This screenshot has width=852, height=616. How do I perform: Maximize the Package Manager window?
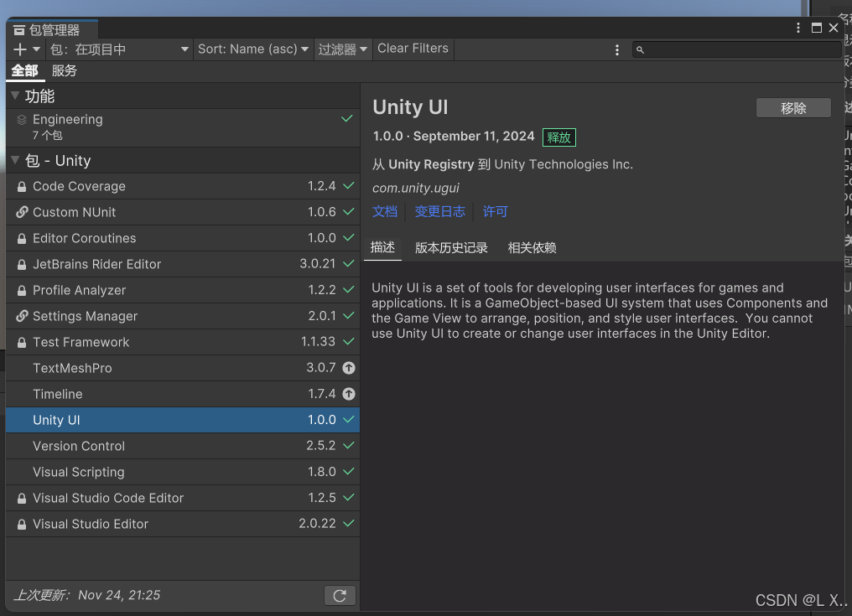point(816,28)
